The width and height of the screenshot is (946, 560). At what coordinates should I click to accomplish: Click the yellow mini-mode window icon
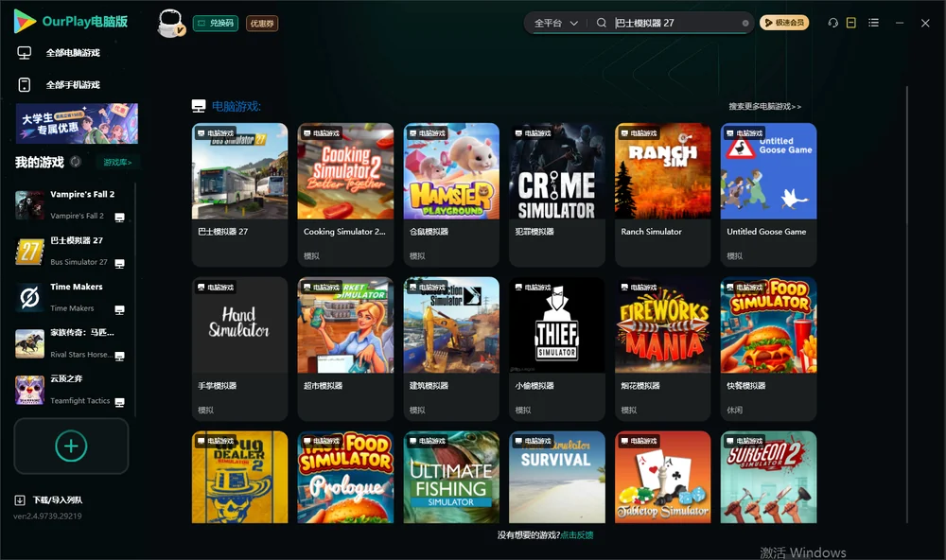851,23
